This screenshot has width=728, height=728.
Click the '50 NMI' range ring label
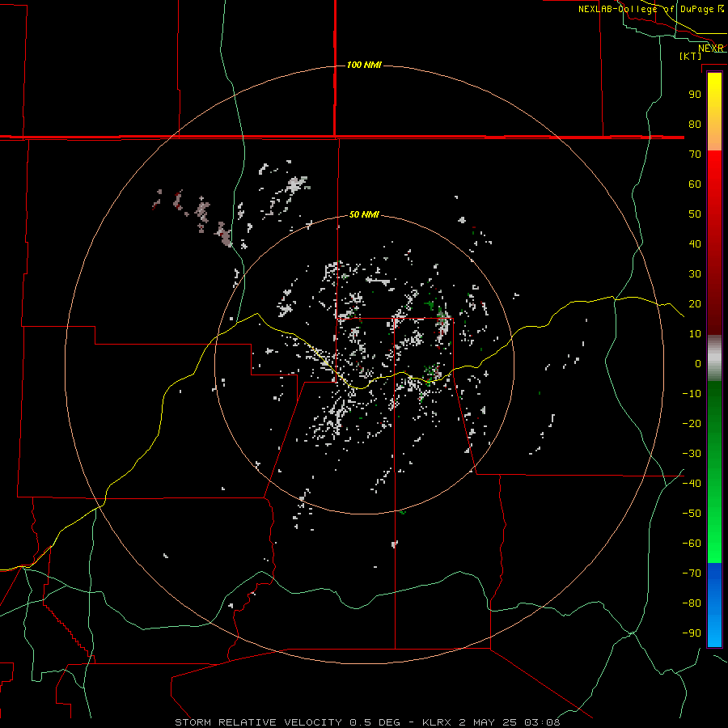pos(364,214)
